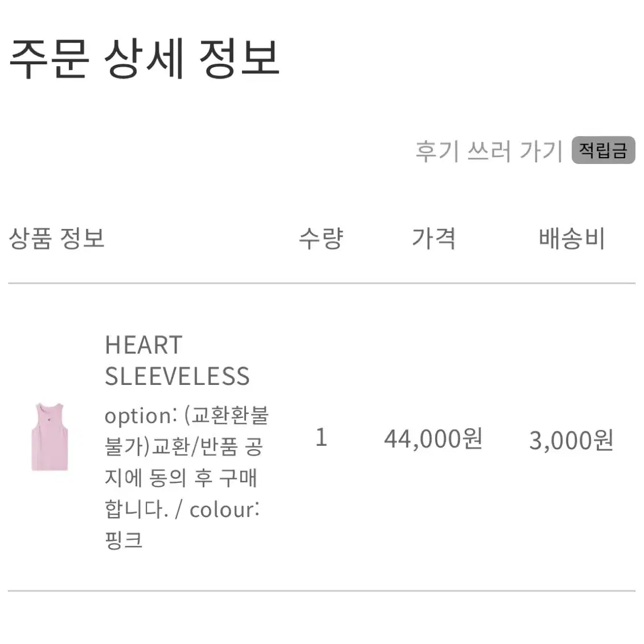
Task: Click the divider below column headers
Action: [x=322, y=283]
